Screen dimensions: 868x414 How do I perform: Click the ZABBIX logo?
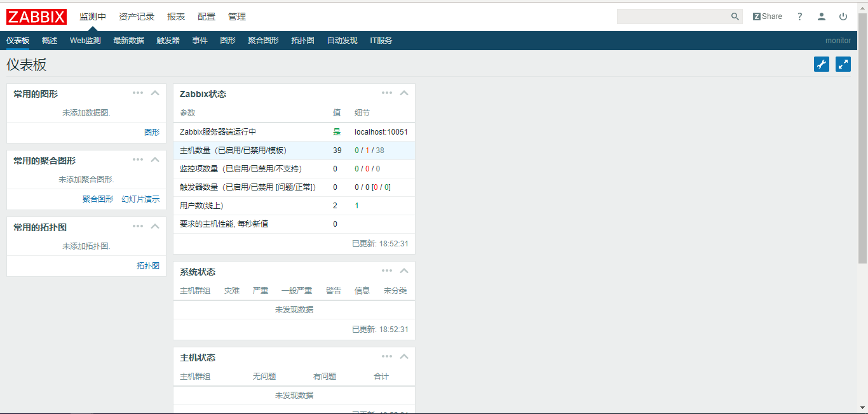pyautogui.click(x=36, y=17)
